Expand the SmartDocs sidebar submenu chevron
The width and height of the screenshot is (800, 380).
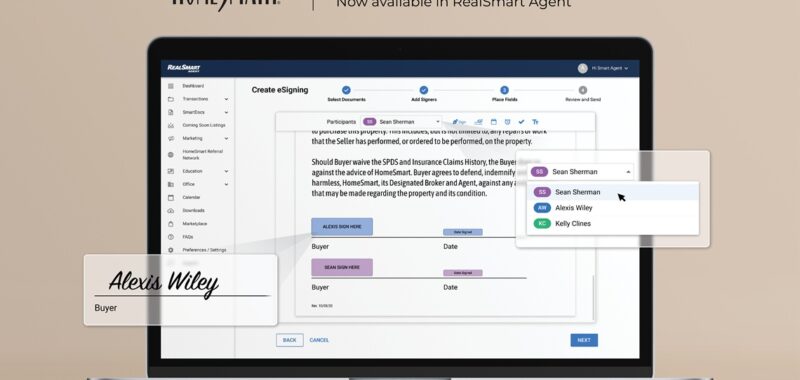(x=226, y=112)
